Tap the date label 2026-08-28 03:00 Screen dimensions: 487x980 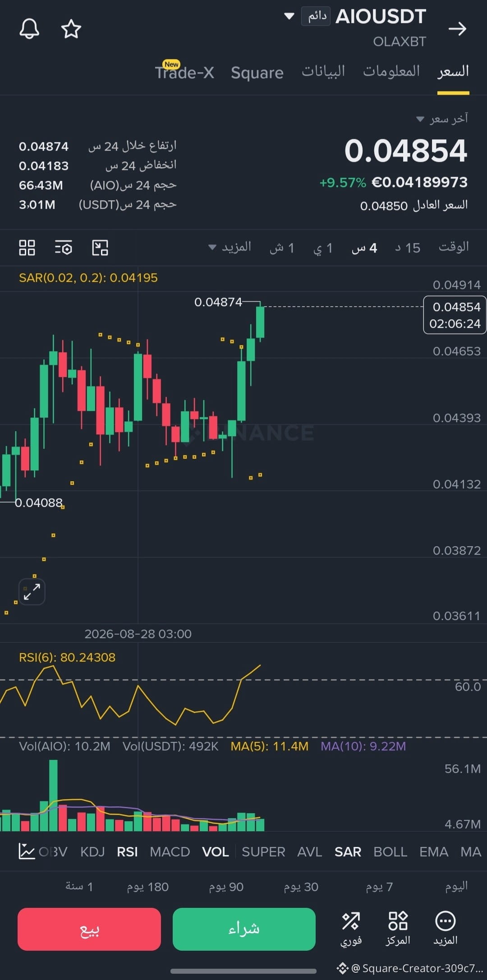pyautogui.click(x=138, y=634)
